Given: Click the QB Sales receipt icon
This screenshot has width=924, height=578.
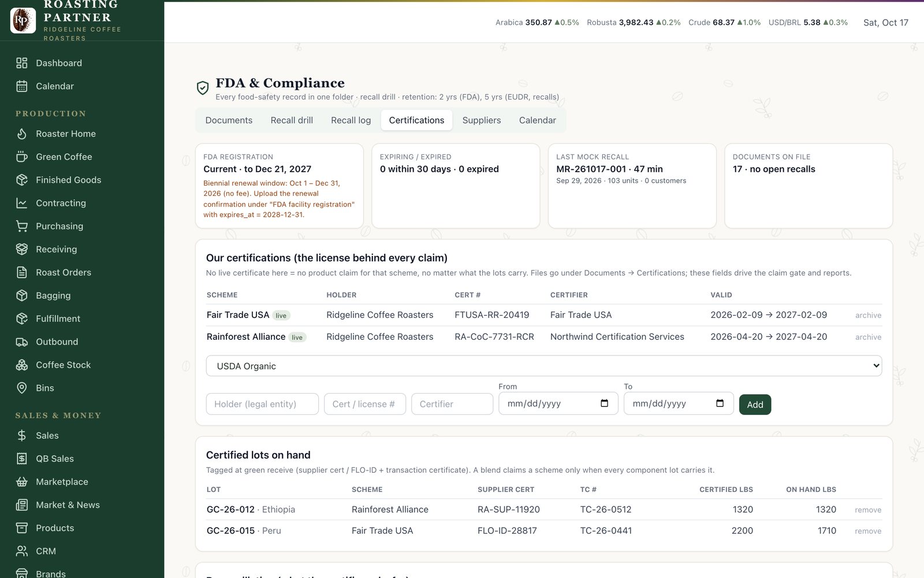Looking at the screenshot, I should [22, 458].
